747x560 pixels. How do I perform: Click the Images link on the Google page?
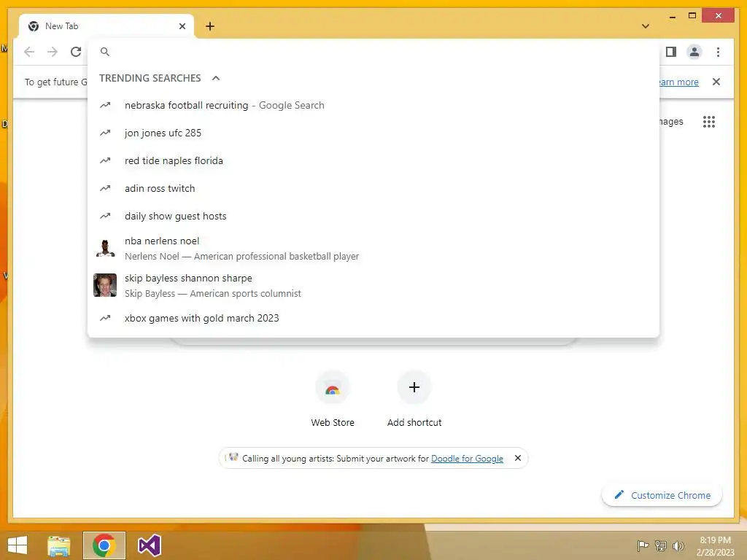click(671, 122)
